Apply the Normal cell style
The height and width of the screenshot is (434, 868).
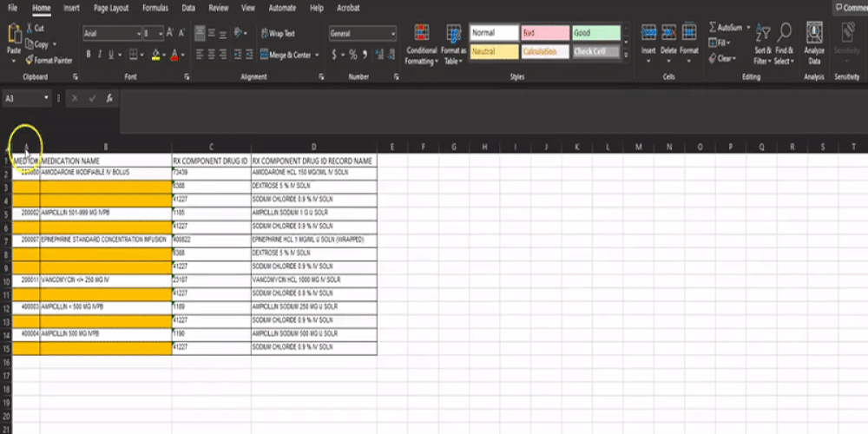pos(495,33)
